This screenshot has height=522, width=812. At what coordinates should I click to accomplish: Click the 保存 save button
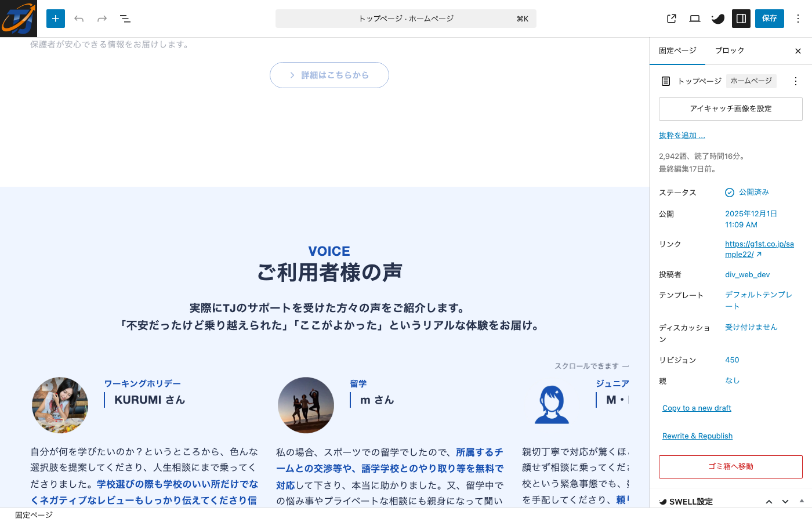point(769,19)
